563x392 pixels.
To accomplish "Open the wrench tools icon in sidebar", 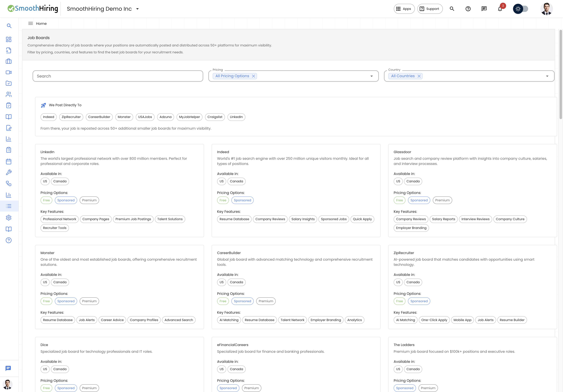I will coord(9,172).
